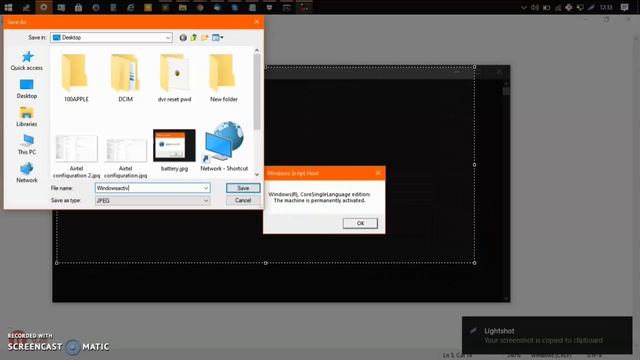
Task: Choose This PC in the places bar
Action: pos(27,145)
